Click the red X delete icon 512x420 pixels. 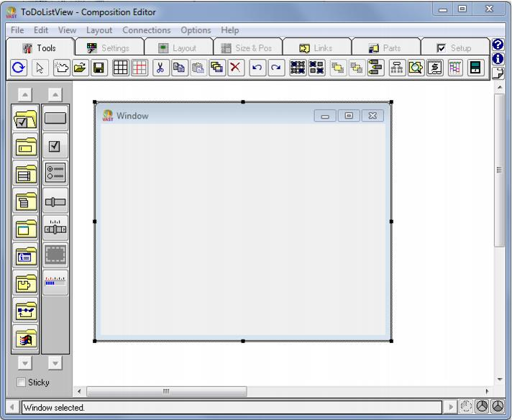tap(235, 68)
